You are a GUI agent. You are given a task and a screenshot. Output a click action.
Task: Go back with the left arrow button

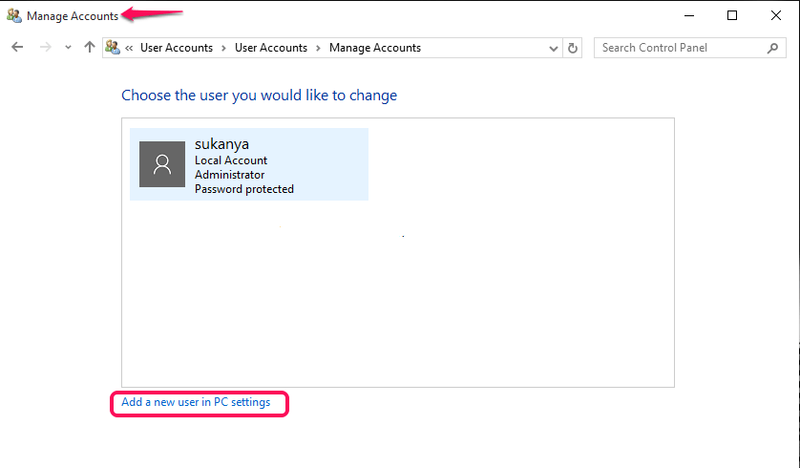point(17,47)
